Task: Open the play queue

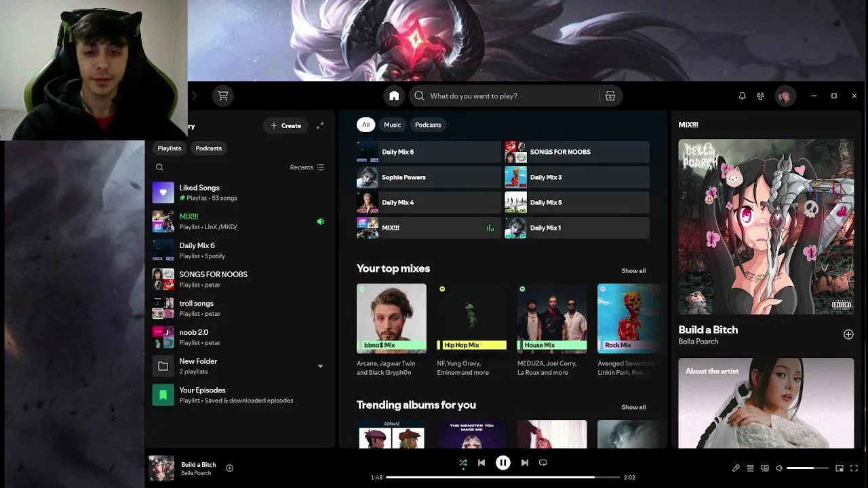Action: coord(750,468)
